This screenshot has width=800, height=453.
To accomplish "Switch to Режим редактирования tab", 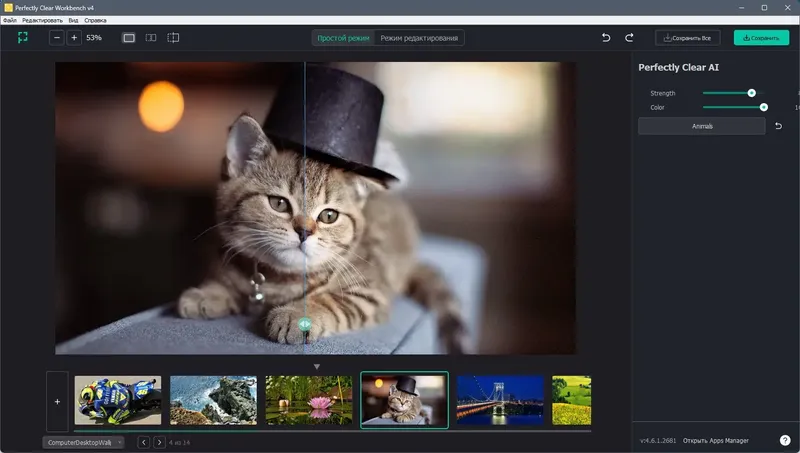I will (419, 38).
